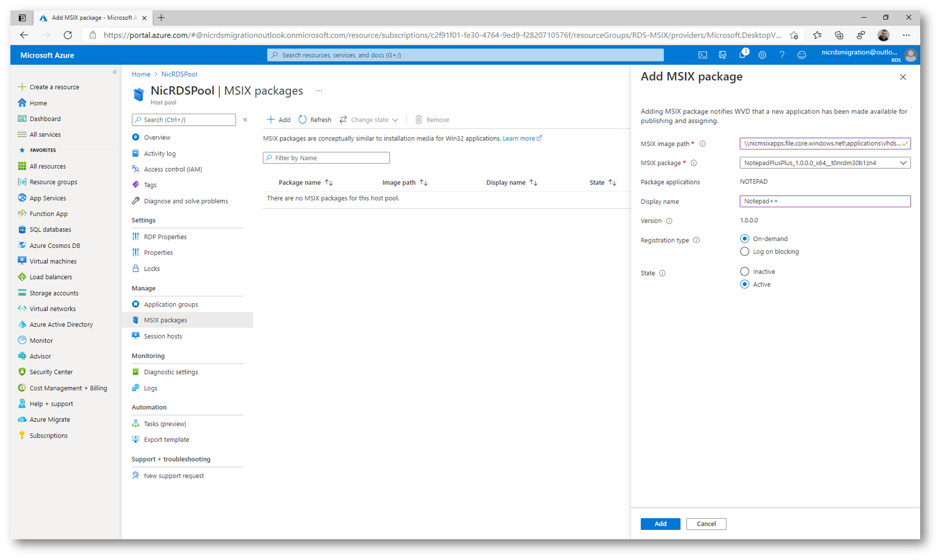This screenshot has height=560, width=941.
Task: Close the Add MSIX package panel
Action: [x=903, y=77]
